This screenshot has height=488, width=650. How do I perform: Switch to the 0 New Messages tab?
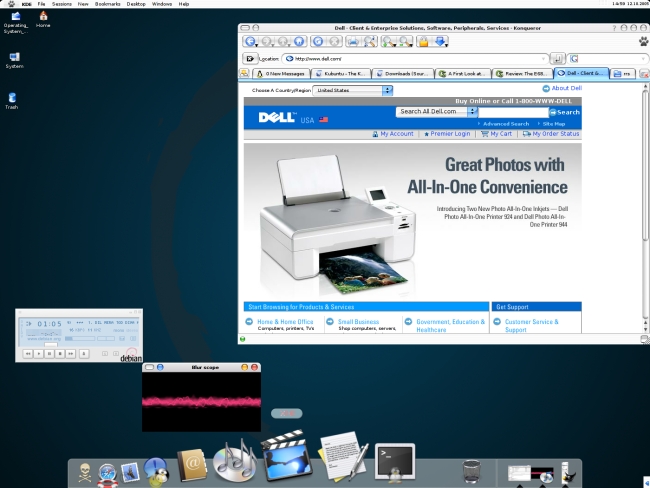point(281,74)
